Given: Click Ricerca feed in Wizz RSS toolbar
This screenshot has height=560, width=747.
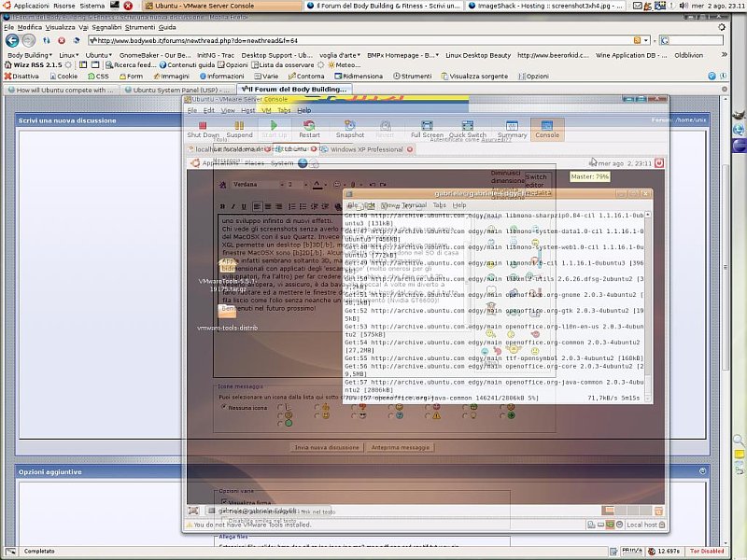Looking at the screenshot, I should pos(131,64).
